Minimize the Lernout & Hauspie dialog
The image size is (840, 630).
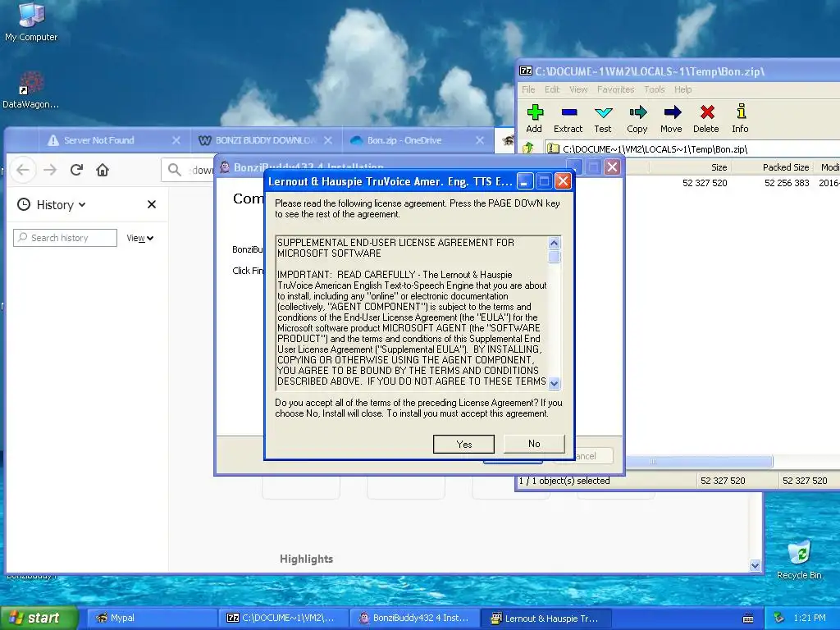pyautogui.click(x=524, y=181)
